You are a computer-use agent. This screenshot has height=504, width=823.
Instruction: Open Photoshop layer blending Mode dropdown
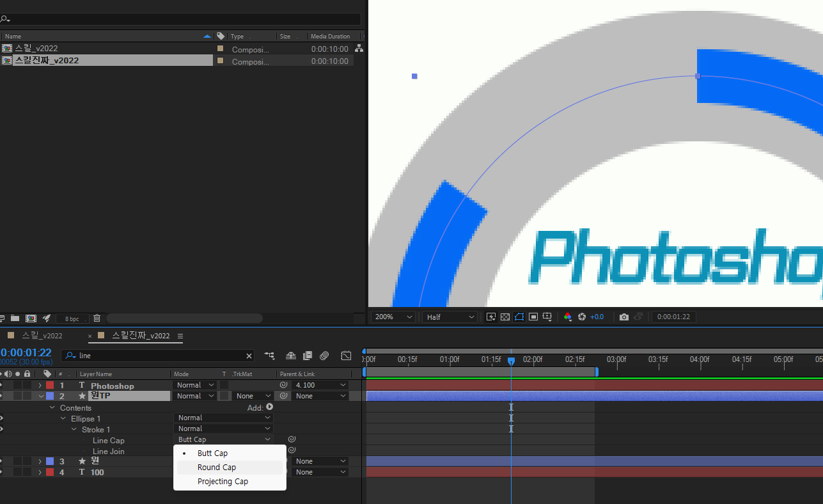(x=195, y=386)
